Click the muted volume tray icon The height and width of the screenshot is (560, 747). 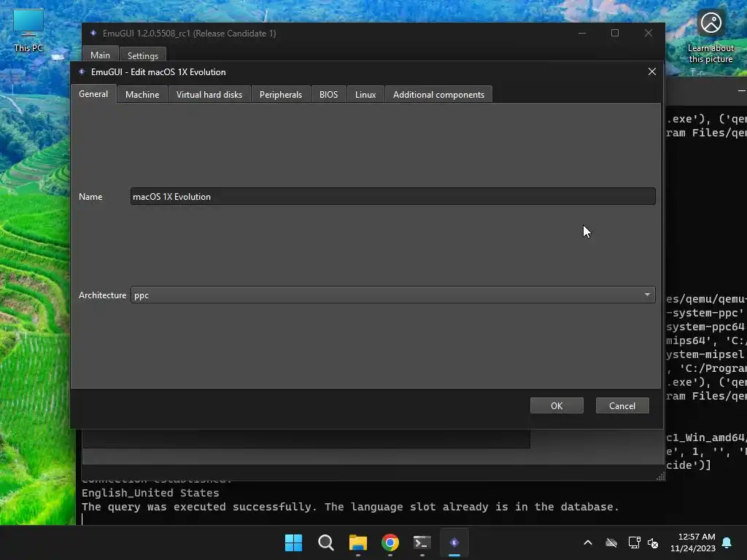pos(653,542)
